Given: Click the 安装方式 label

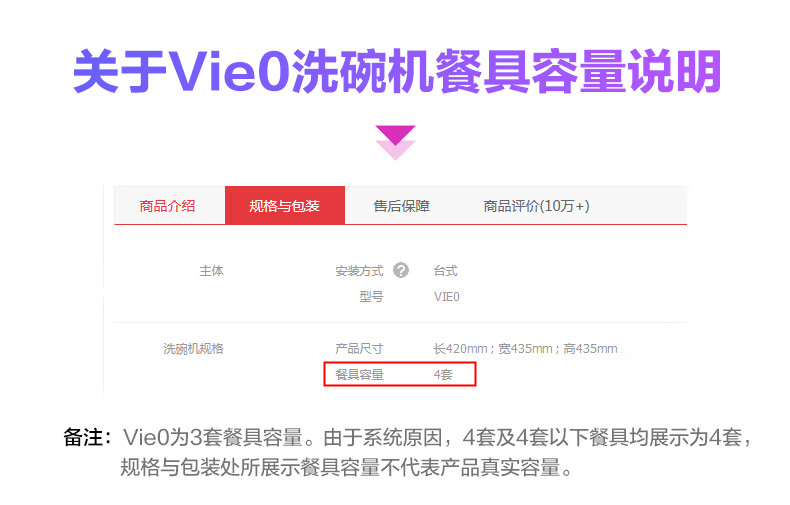Looking at the screenshot, I should click(359, 271).
